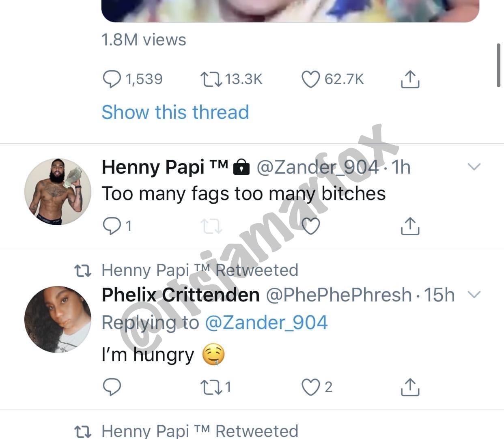Expand options chevron on Phelix Crittenden tweet

point(474,295)
